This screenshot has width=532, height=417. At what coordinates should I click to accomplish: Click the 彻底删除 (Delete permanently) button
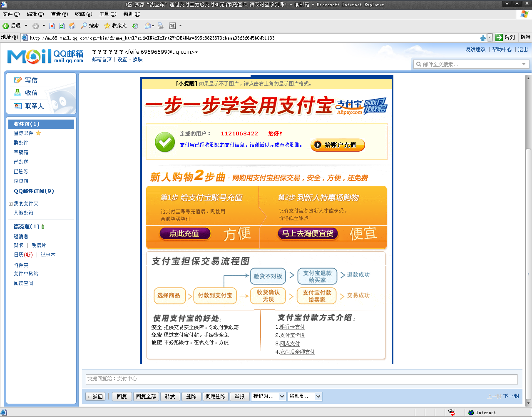coord(215,397)
